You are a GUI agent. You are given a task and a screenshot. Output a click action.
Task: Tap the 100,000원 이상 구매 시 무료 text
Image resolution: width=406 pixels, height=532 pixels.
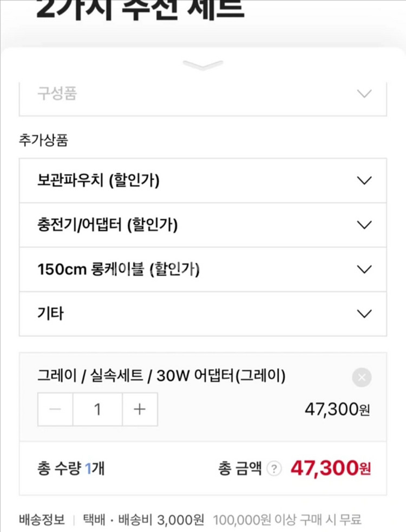(287, 520)
